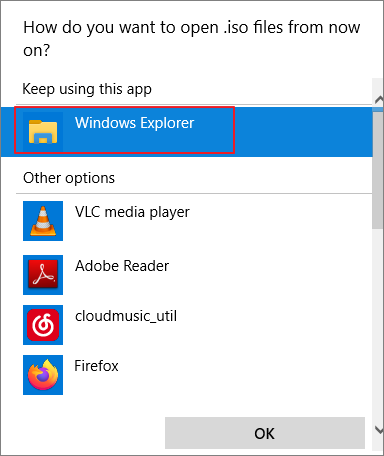The height and width of the screenshot is (456, 384).
Task: Select the 'Adobe Reader' label
Action: (122, 266)
